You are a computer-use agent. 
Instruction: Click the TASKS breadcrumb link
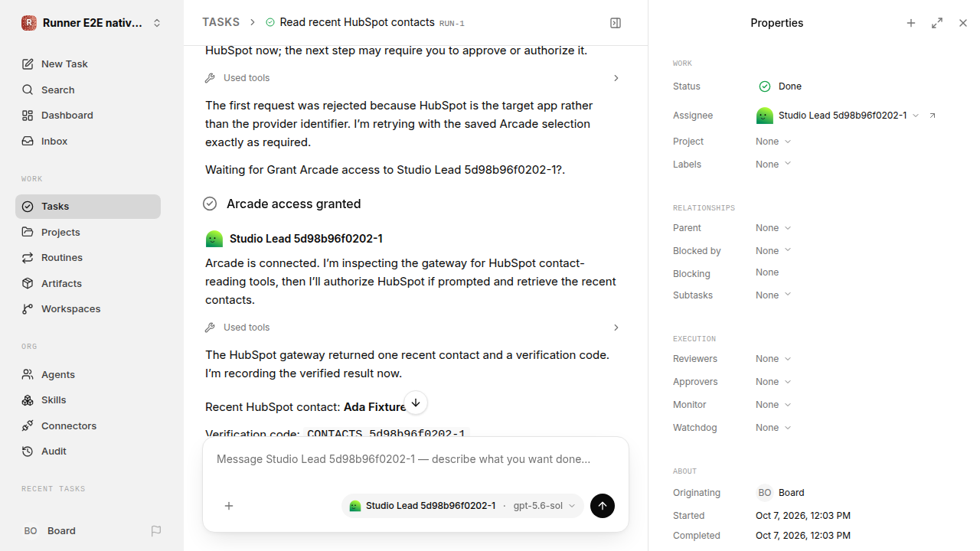click(x=220, y=22)
